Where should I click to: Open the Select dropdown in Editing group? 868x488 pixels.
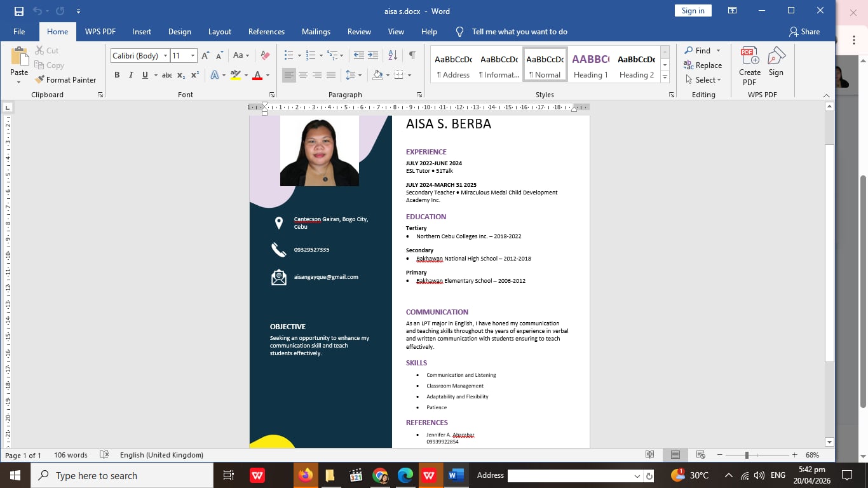(704, 80)
